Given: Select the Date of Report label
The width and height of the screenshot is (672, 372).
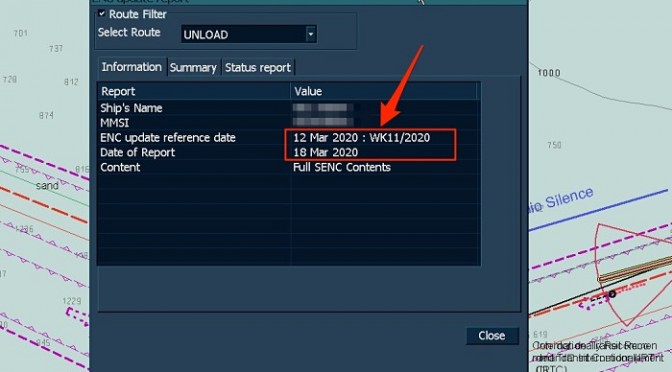Looking at the screenshot, I should (138, 153).
